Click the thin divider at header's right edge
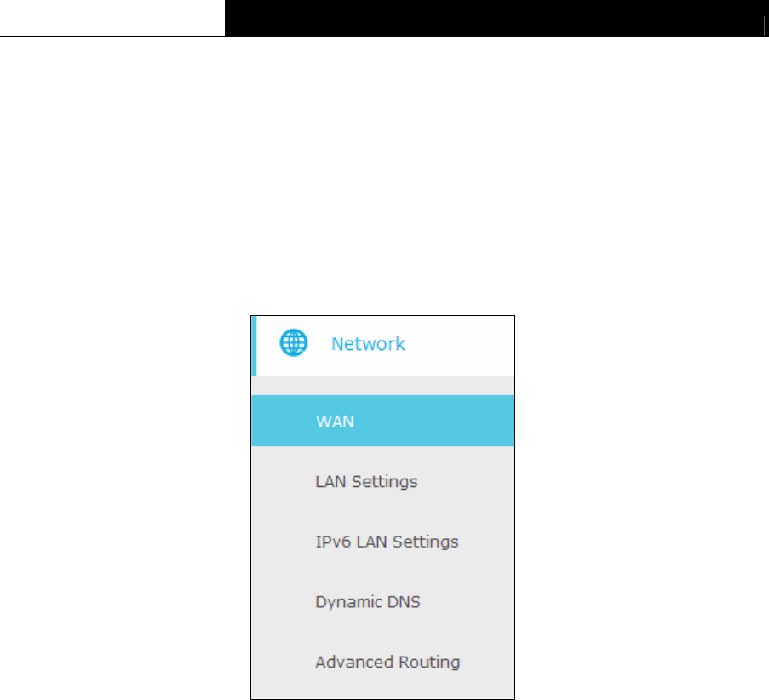 click(765, 26)
